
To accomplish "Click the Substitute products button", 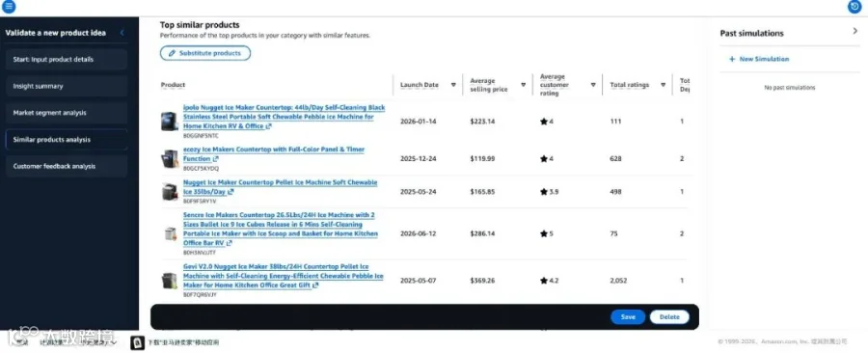I will tap(205, 53).
